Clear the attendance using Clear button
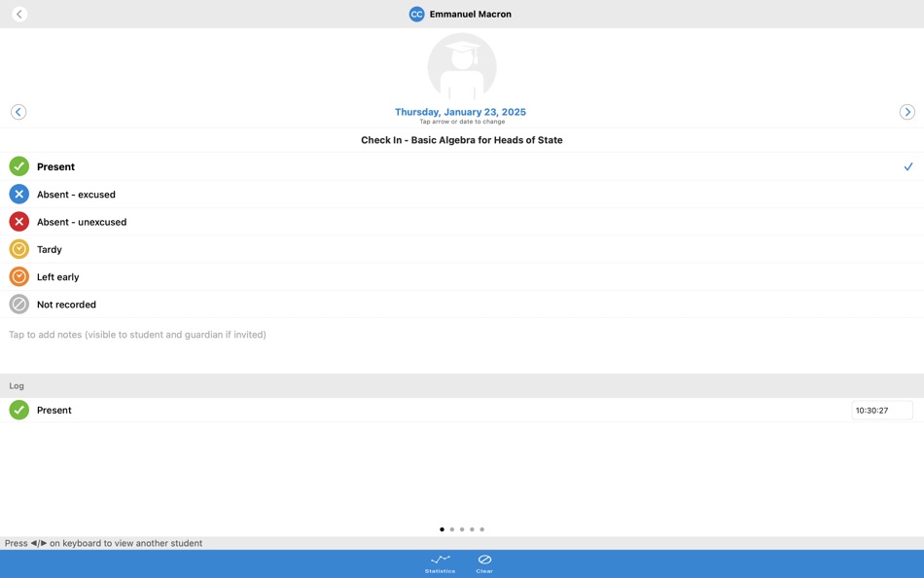 (x=484, y=563)
